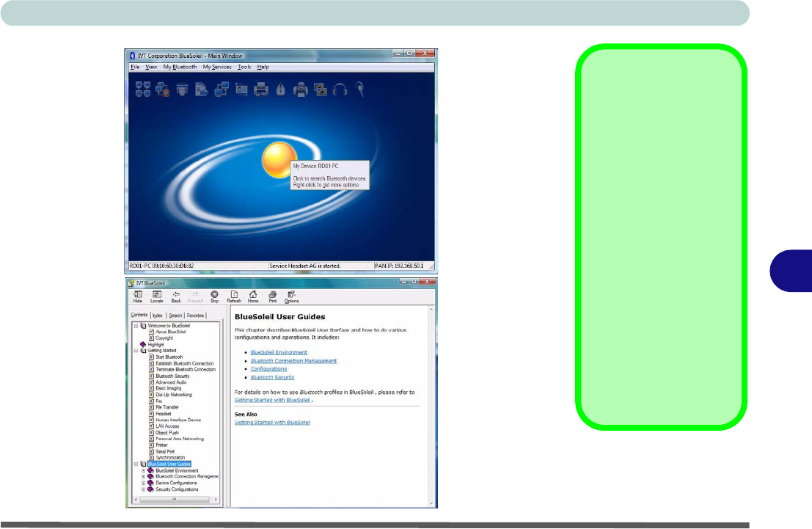Select Establish Bluetooth Connection topic
Image resolution: width=812 pixels, height=529 pixels.
pos(185,363)
